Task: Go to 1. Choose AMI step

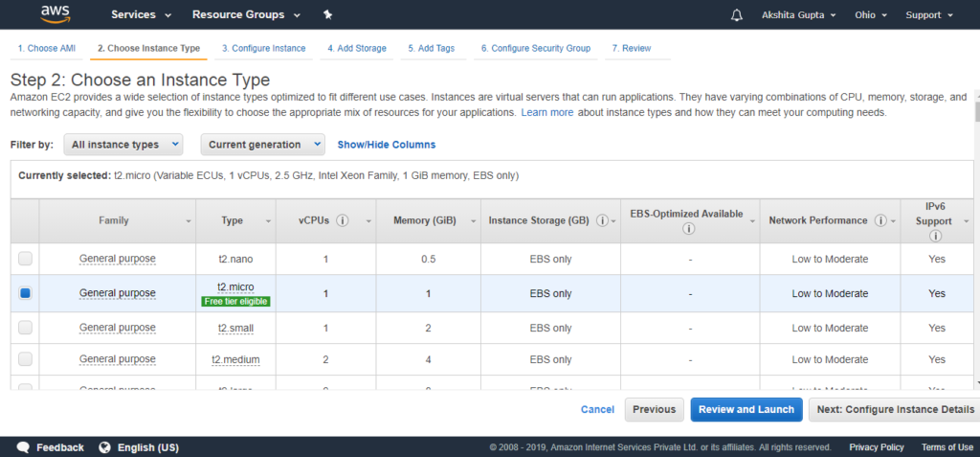Action: (46, 48)
